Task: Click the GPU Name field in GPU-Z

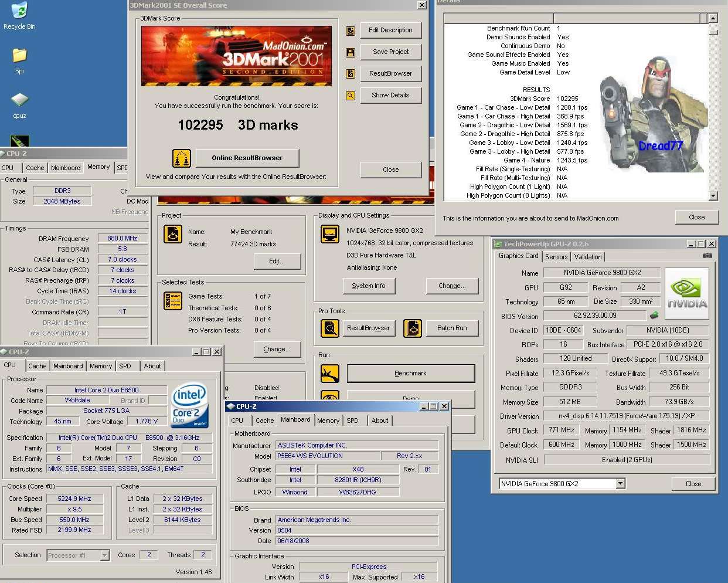Action: pos(602,273)
